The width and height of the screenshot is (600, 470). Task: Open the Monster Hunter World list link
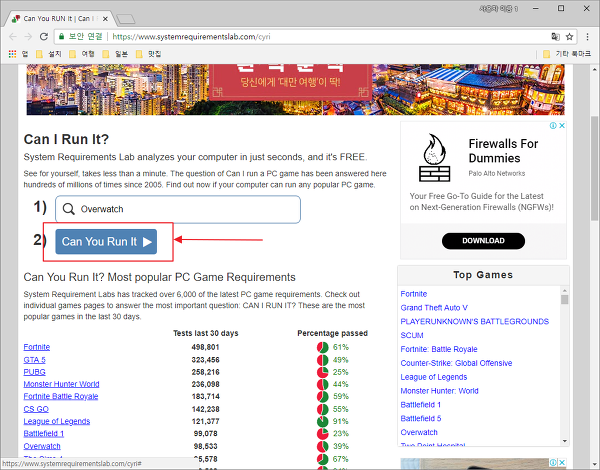(61, 384)
